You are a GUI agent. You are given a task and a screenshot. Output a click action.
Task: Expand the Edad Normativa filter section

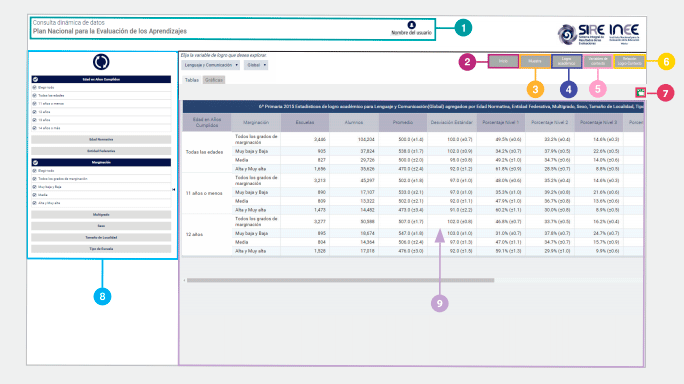click(x=101, y=140)
